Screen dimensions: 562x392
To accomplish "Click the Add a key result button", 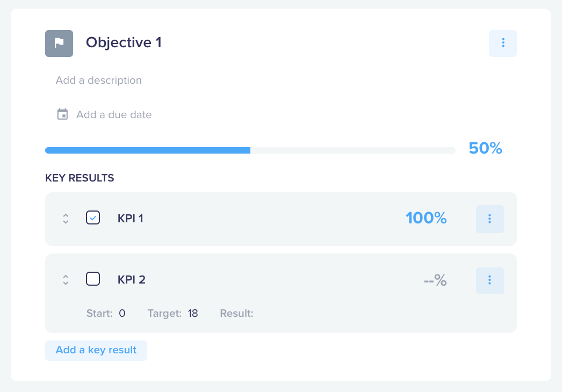I will point(96,351).
